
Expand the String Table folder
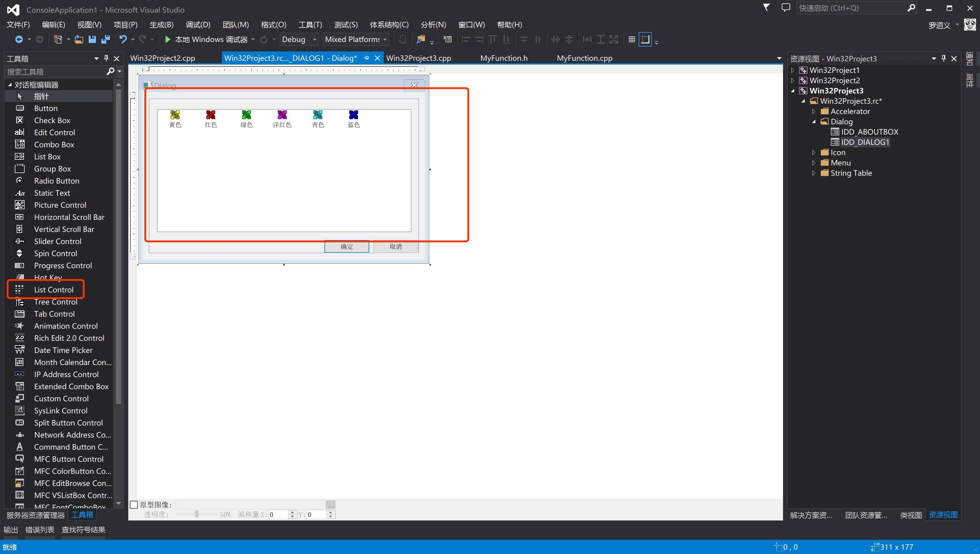[814, 173]
